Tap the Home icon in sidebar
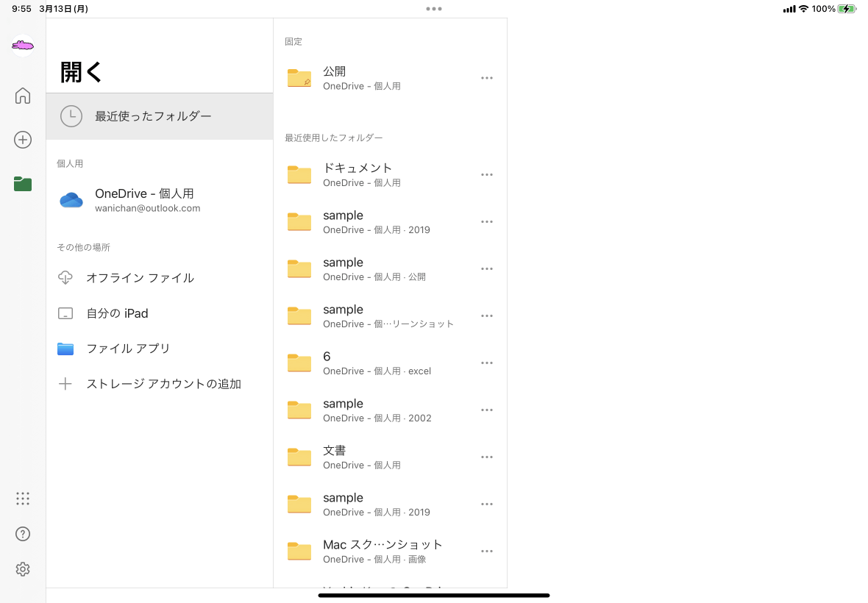 pyautogui.click(x=23, y=96)
